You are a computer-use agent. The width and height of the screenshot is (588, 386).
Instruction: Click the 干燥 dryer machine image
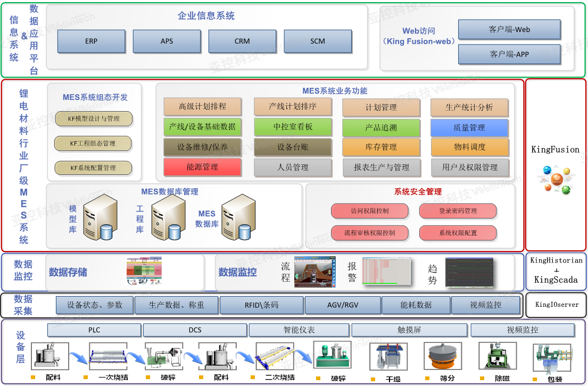388,356
